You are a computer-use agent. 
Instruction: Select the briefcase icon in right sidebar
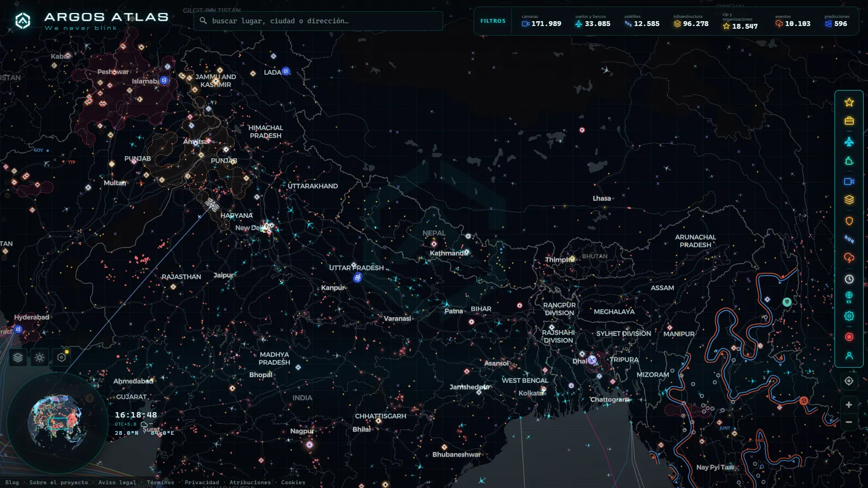(x=849, y=121)
